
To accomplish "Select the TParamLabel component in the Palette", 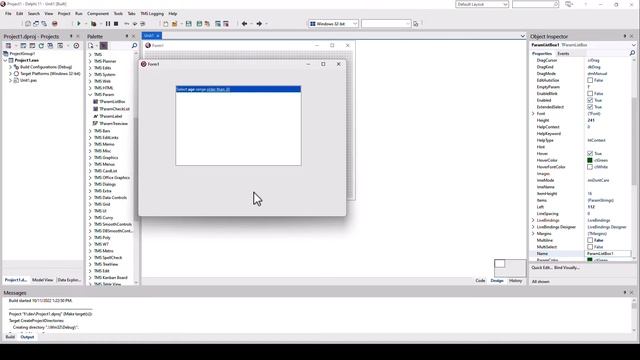I will tap(111, 116).
